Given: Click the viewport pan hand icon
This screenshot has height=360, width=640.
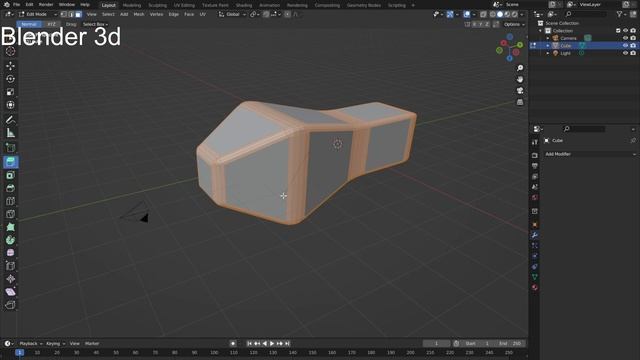Looking at the screenshot, I should click(520, 79).
